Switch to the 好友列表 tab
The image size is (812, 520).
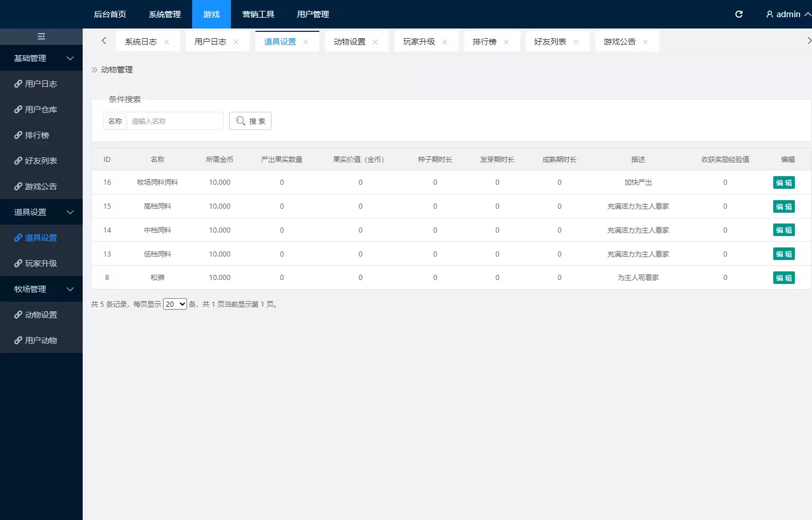coord(550,42)
